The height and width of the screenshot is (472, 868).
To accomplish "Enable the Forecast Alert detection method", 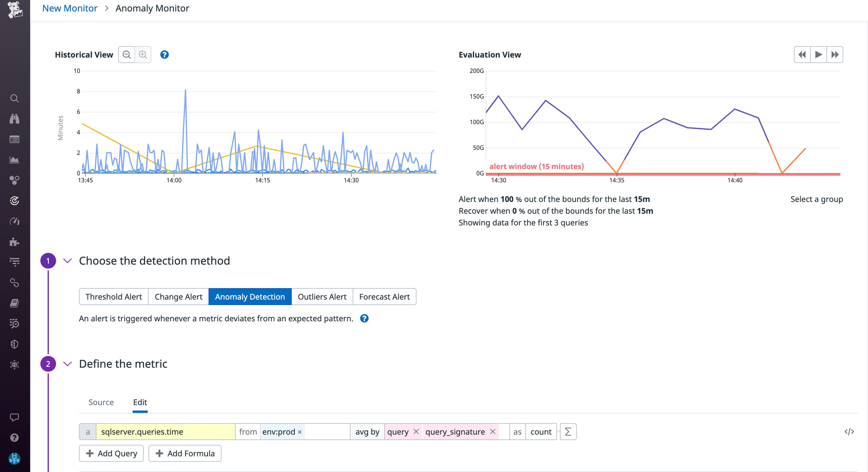I will click(385, 297).
